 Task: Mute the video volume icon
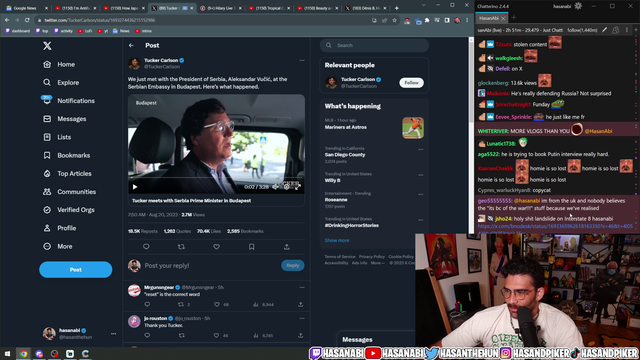(x=276, y=187)
